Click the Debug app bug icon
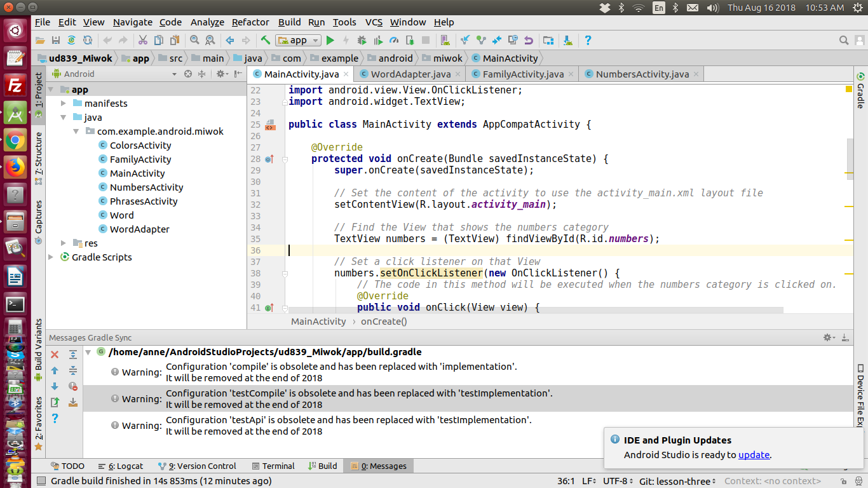 pyautogui.click(x=362, y=40)
